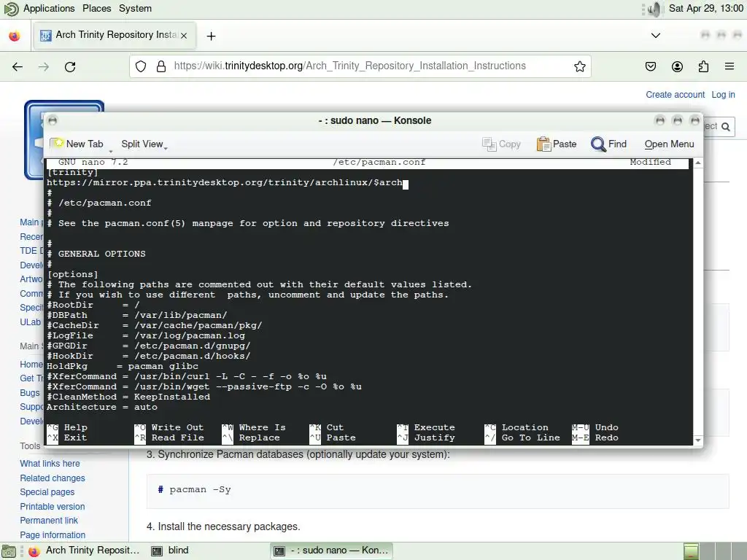Image resolution: width=747 pixels, height=560 pixels.
Task: Click the Architecture = auto line
Action: (x=102, y=407)
